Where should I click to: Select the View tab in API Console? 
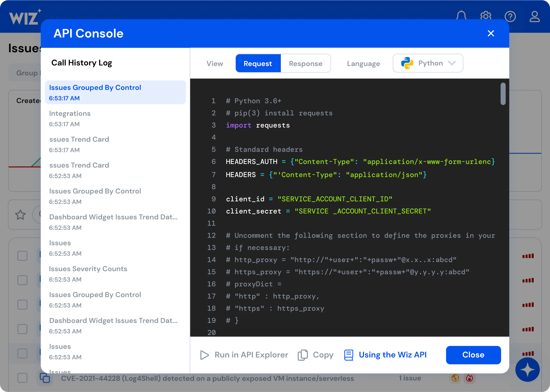click(214, 63)
